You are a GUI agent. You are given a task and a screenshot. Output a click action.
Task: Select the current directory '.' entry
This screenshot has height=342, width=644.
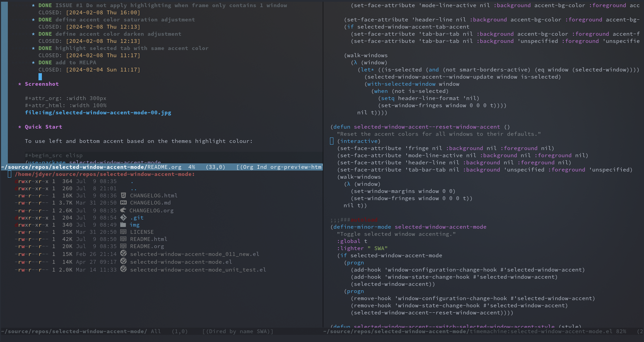coord(132,181)
